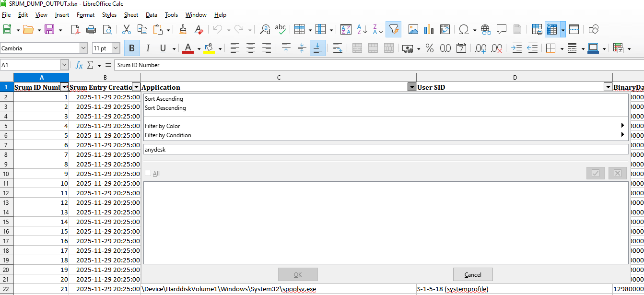Choose Sort Descending in the filter popup
This screenshot has width=644, height=295.
165,108
